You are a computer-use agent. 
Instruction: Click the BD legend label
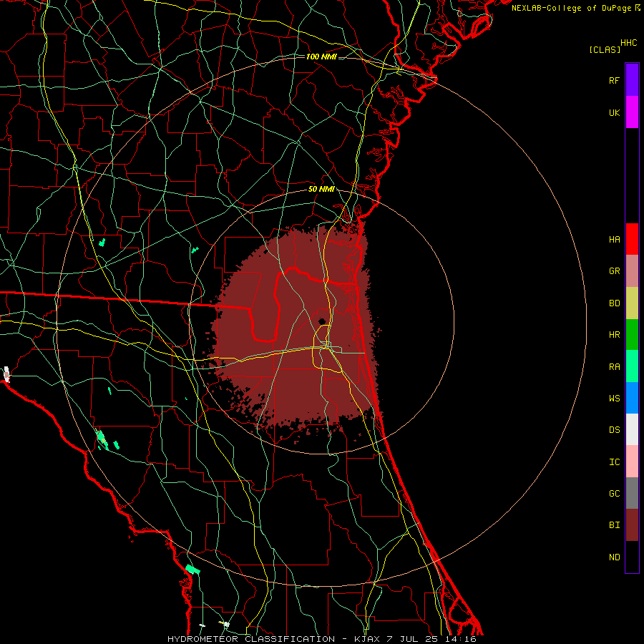point(614,303)
